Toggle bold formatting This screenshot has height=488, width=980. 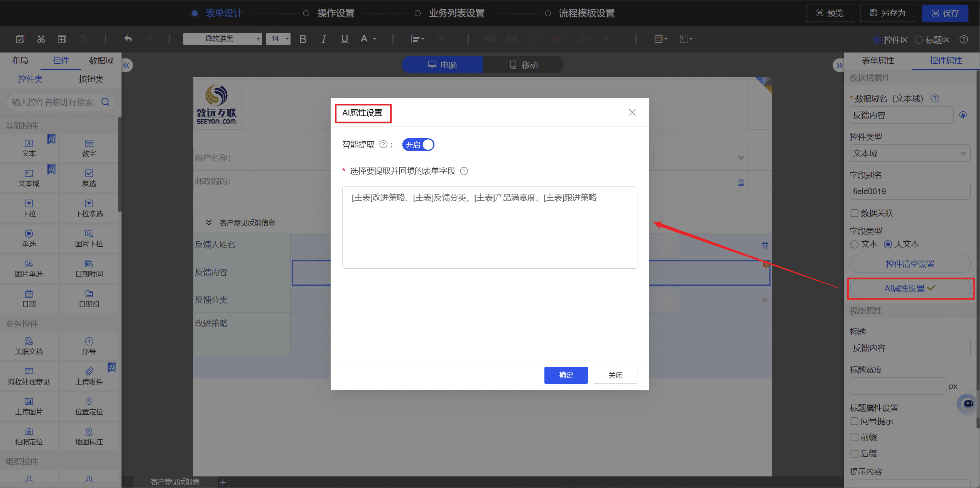point(303,39)
